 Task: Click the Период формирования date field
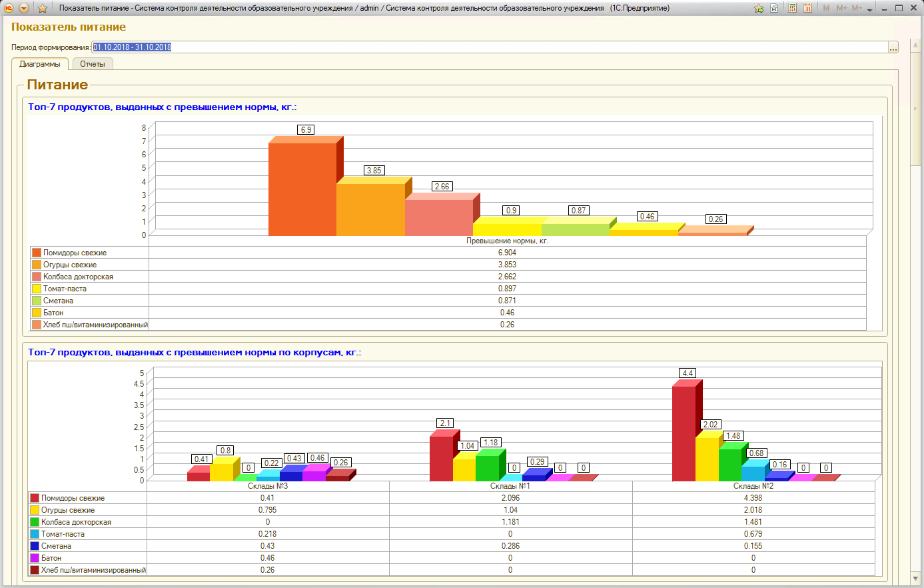[x=490, y=47]
